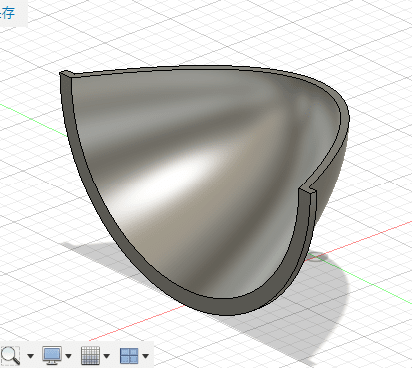Select the bottom curved cut face
Viewport: 412px width, 368px height.
tap(227, 305)
